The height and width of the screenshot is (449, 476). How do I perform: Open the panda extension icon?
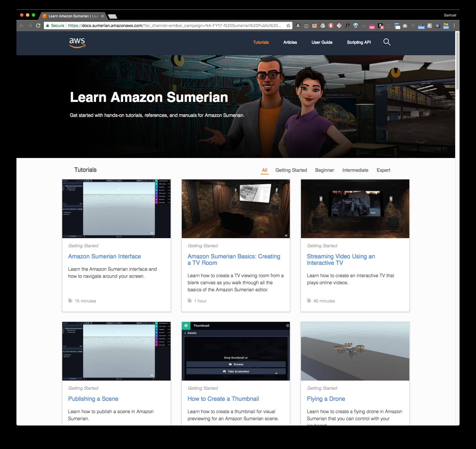click(x=298, y=26)
